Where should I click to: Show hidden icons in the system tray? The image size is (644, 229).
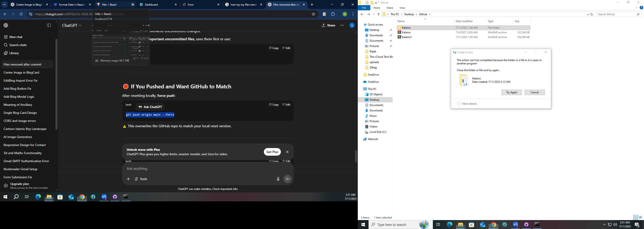click(604, 225)
